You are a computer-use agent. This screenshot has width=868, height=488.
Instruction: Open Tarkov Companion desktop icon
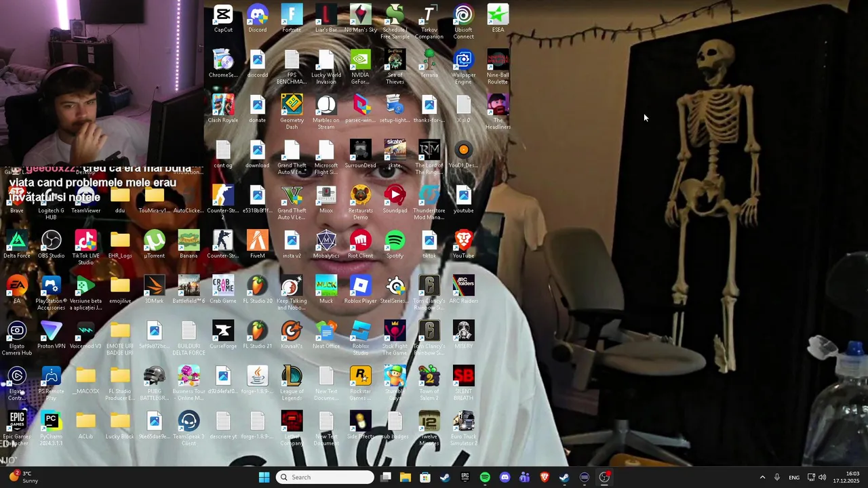coord(429,22)
